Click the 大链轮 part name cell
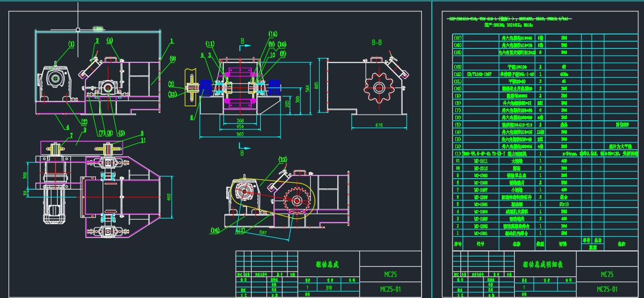The image size is (644, 298). click(516, 161)
